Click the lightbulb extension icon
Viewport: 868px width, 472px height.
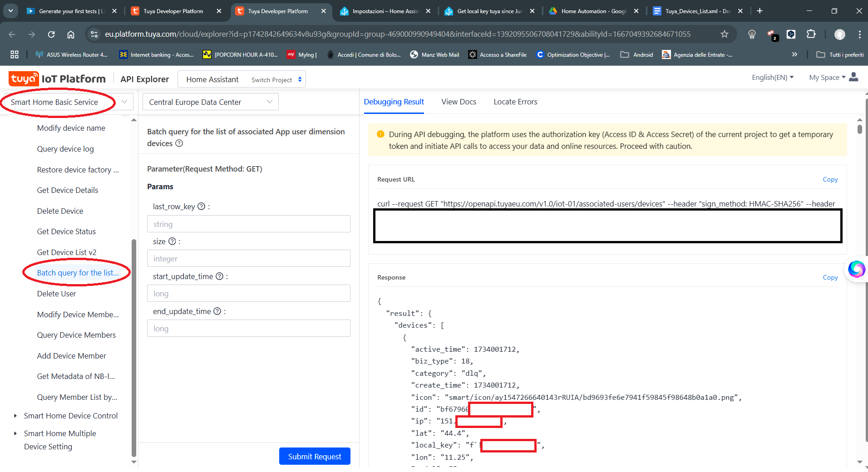[x=752, y=34]
